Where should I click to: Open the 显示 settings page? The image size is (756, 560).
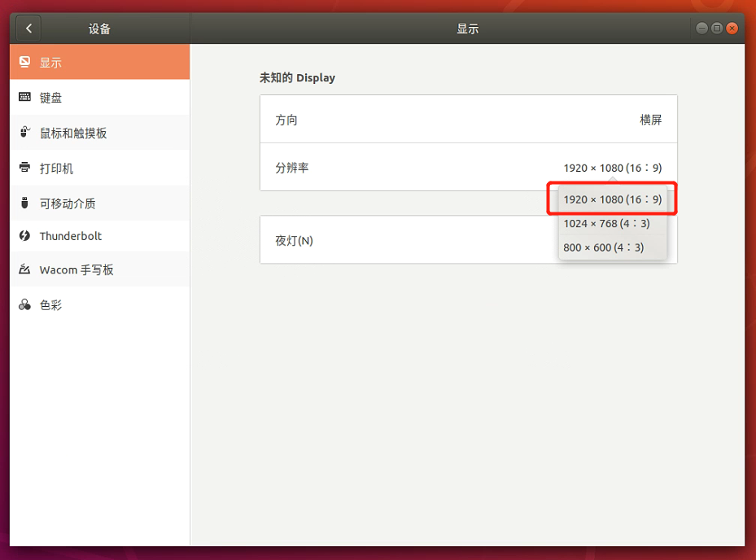tap(100, 62)
